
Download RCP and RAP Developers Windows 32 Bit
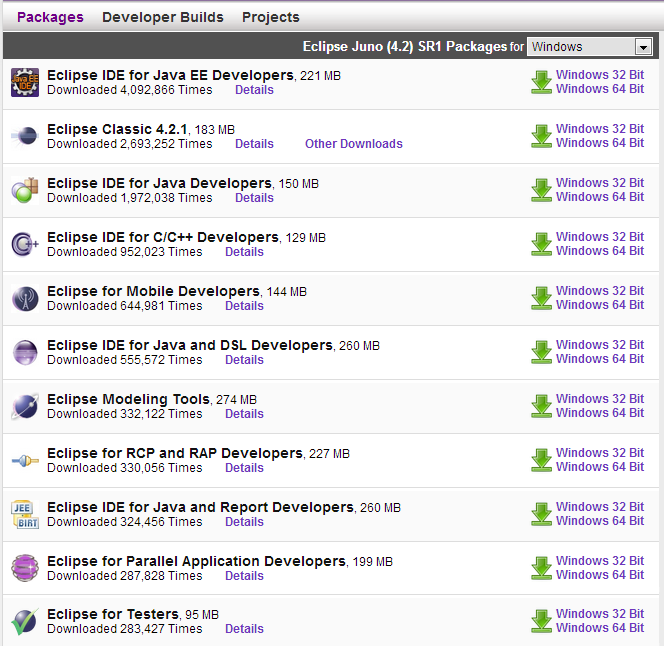[600, 453]
